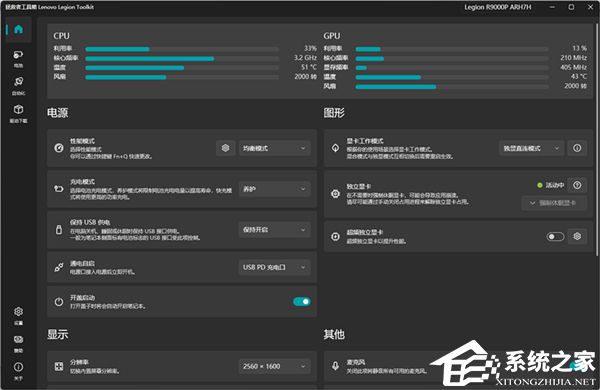Open the About (关于) sidebar item
Image resolution: width=600 pixels, height=390 pixels.
[x=18, y=371]
